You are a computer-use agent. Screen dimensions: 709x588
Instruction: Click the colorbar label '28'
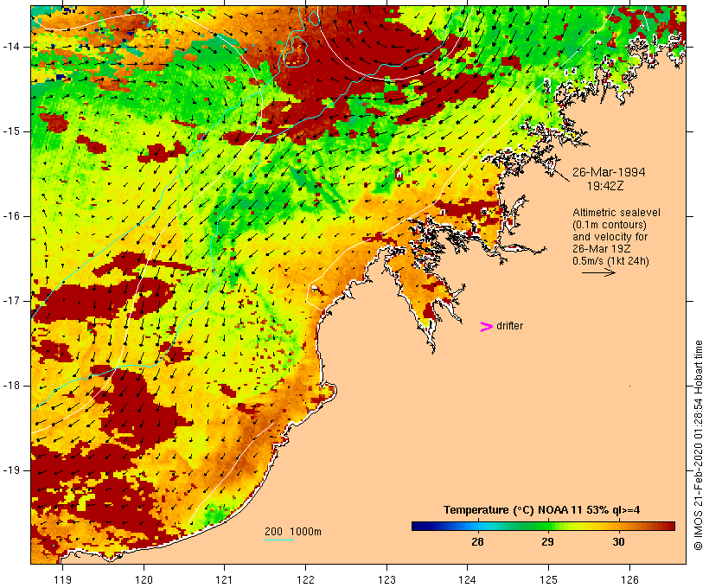(477, 542)
